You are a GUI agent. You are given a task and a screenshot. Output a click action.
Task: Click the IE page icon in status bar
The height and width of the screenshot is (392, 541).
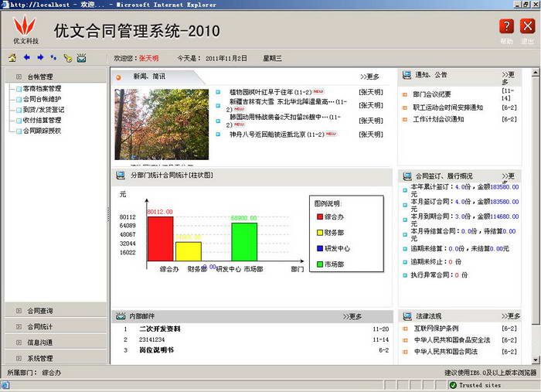pyautogui.click(x=5, y=385)
